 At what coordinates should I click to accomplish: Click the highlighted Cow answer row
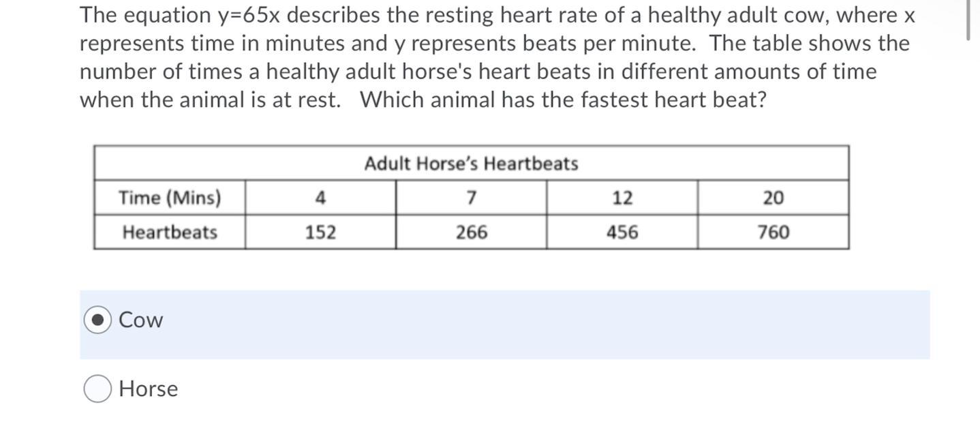(504, 324)
